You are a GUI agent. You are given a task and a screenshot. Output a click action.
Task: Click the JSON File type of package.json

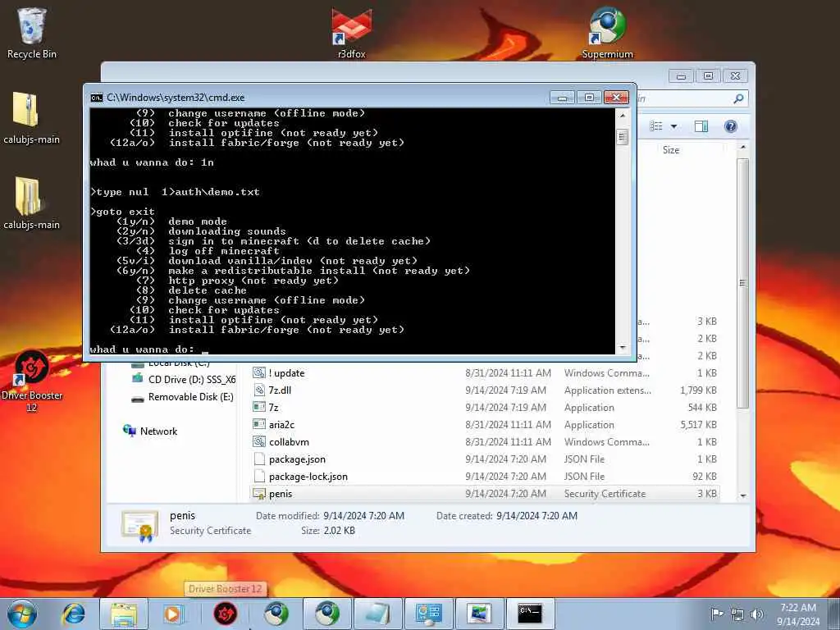pyautogui.click(x=584, y=459)
